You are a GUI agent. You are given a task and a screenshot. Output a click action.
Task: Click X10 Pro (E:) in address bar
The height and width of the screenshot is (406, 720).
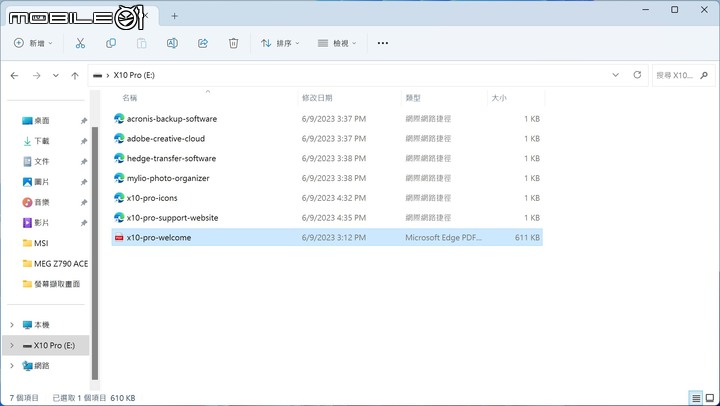click(134, 75)
